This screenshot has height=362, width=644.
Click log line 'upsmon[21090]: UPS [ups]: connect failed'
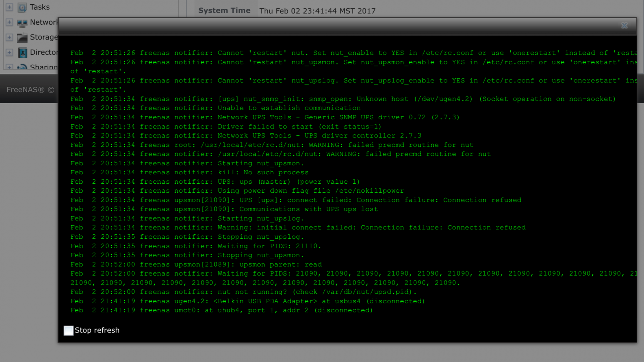coord(296,200)
